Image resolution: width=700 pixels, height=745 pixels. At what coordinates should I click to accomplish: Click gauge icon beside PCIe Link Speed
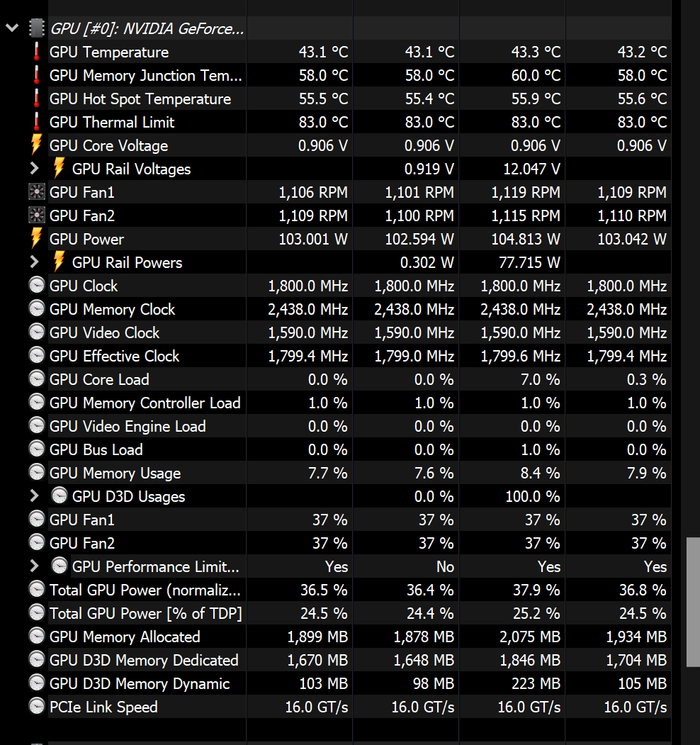pos(37,707)
